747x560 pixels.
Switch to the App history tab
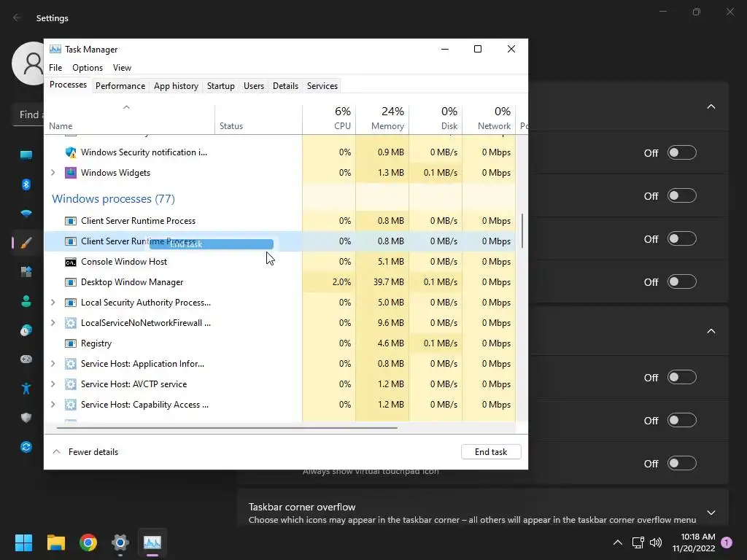(176, 86)
